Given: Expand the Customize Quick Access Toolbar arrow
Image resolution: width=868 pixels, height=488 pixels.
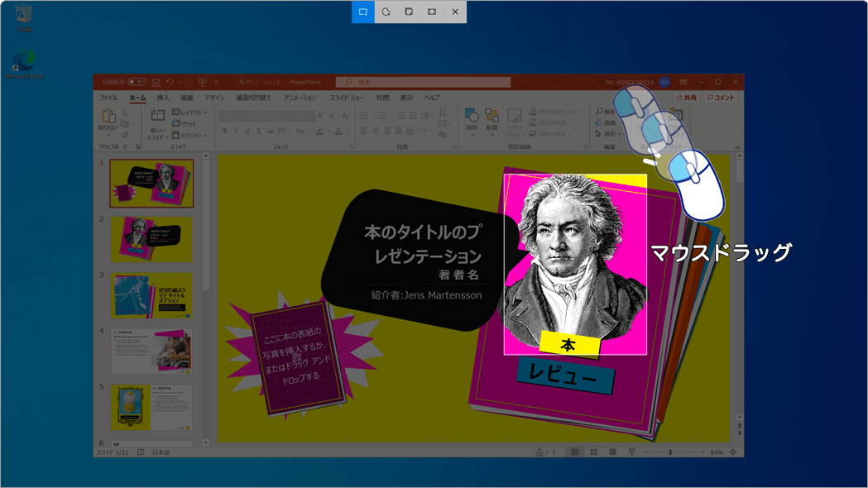Looking at the screenshot, I should coord(217,83).
